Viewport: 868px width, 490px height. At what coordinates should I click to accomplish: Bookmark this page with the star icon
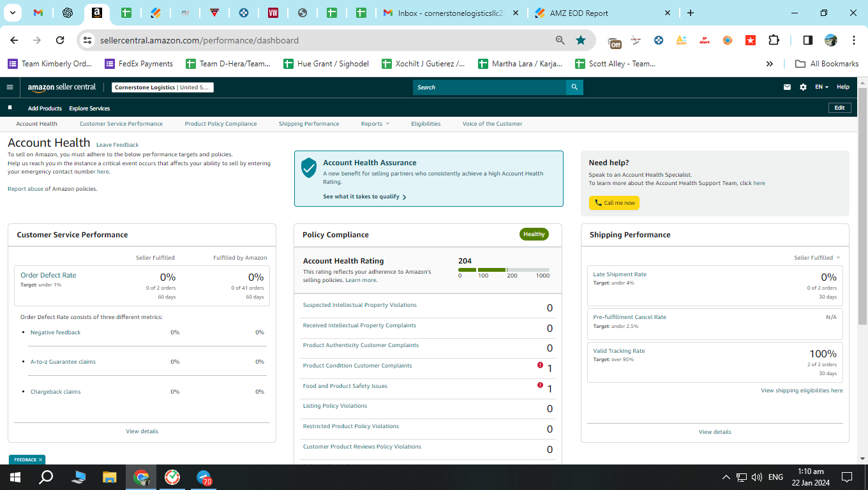pyautogui.click(x=581, y=40)
